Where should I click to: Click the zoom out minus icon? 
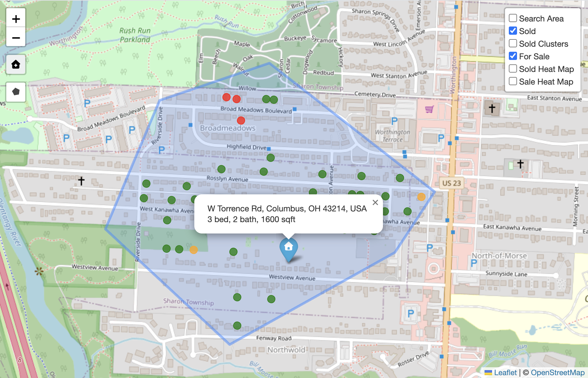tap(15, 37)
